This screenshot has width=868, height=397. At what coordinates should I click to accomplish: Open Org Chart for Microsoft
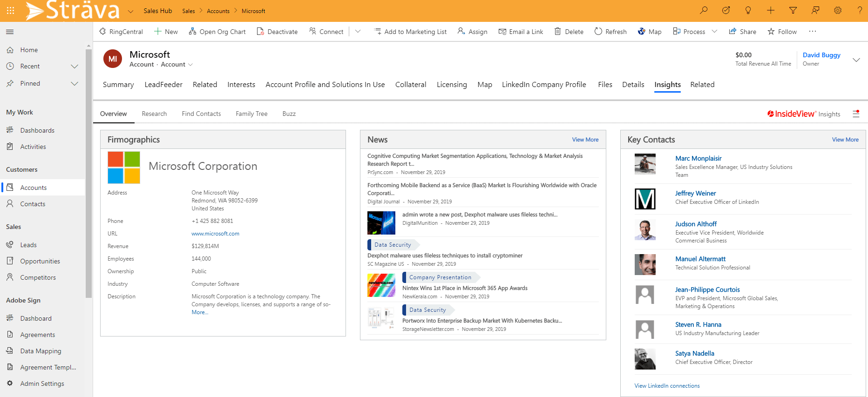click(x=217, y=32)
